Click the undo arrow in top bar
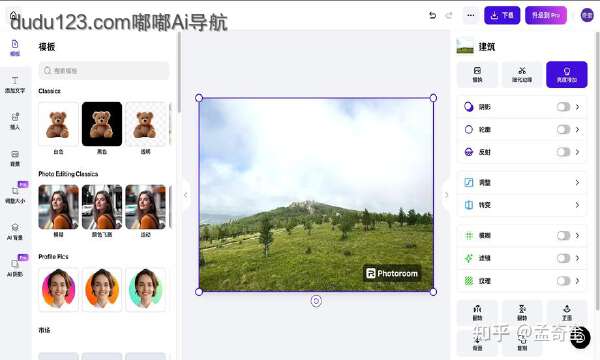Viewport: 600px width, 360px height. [432, 15]
